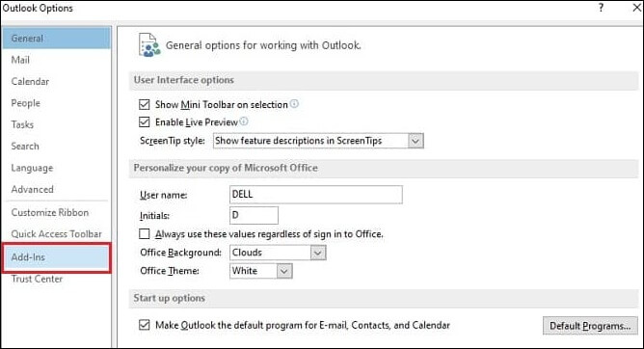Viewport: 644px width, 349px height.
Task: Open the Quick Access Toolbar category
Action: pos(57,233)
